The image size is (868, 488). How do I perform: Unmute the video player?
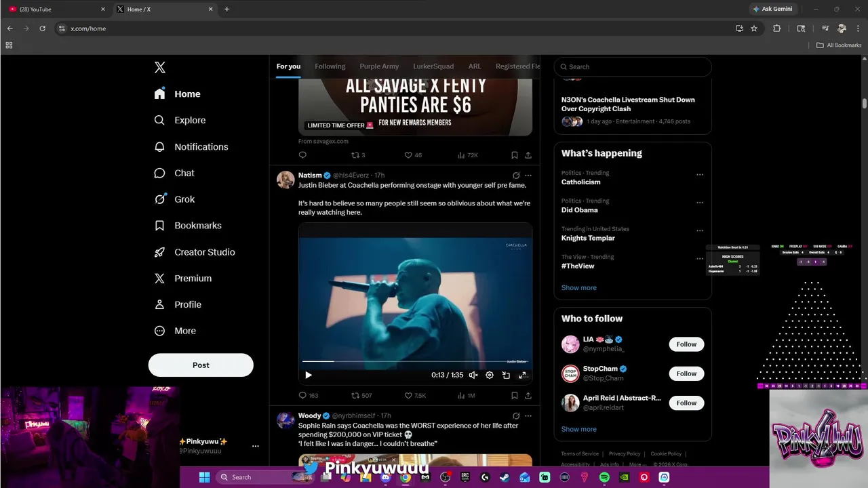(x=473, y=375)
